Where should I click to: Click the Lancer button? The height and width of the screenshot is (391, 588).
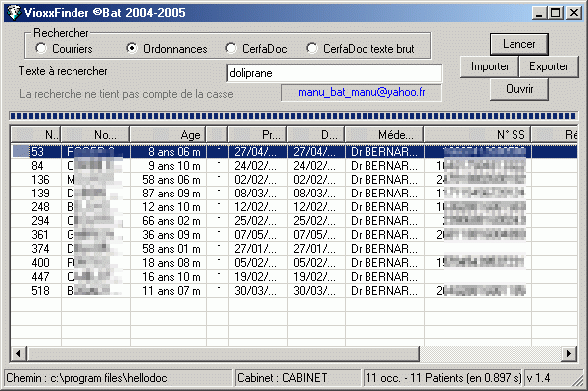click(519, 44)
